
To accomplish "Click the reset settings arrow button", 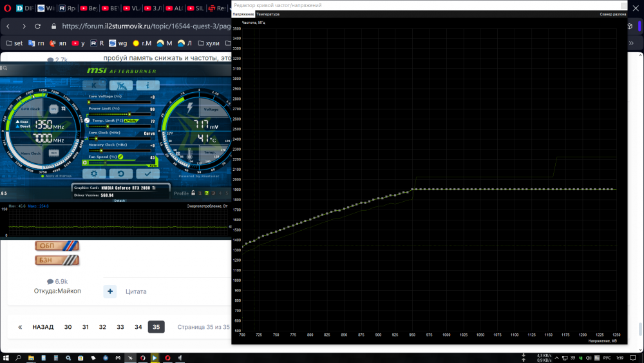I will (x=120, y=173).
